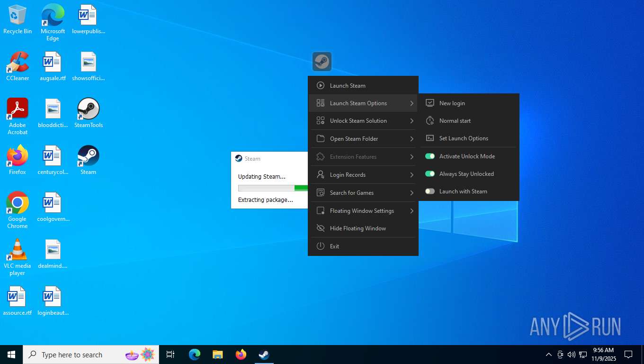644x364 pixels.
Task: Choose Set Launch Options entry
Action: (469, 138)
